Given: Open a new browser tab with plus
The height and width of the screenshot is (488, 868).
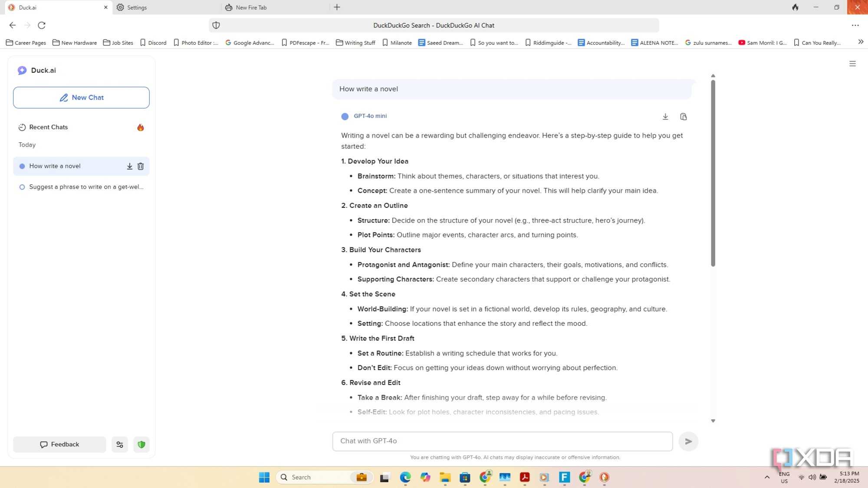Looking at the screenshot, I should tap(337, 7).
